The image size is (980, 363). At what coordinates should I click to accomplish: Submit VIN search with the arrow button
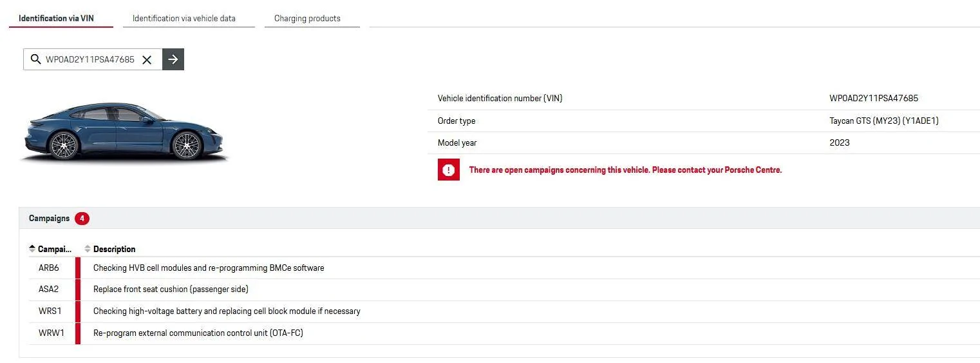173,59
